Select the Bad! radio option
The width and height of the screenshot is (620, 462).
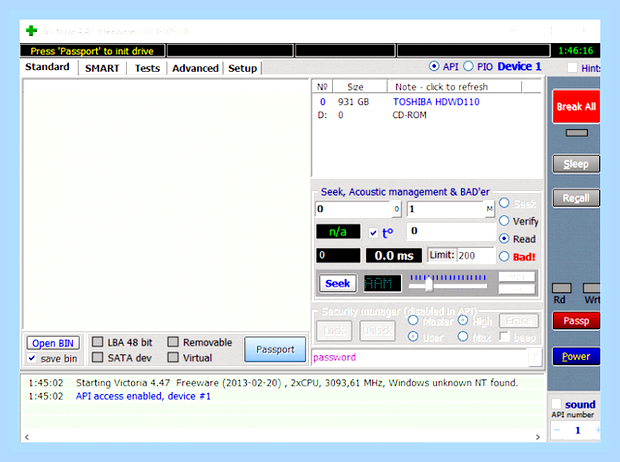tap(504, 256)
